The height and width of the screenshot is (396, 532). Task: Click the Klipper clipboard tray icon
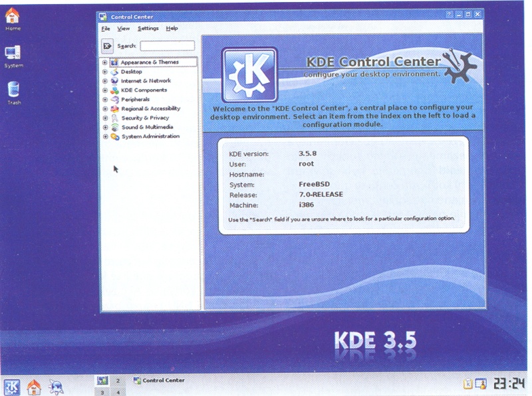point(468,383)
